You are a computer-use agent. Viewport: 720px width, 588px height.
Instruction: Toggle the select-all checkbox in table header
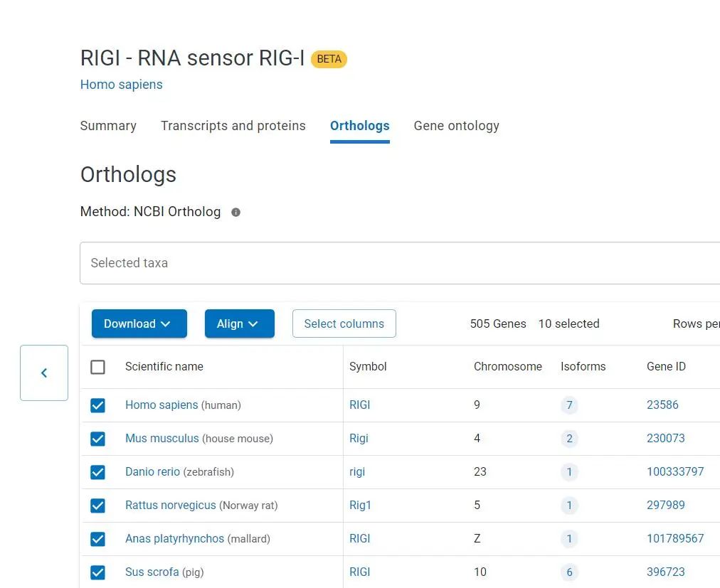point(98,367)
